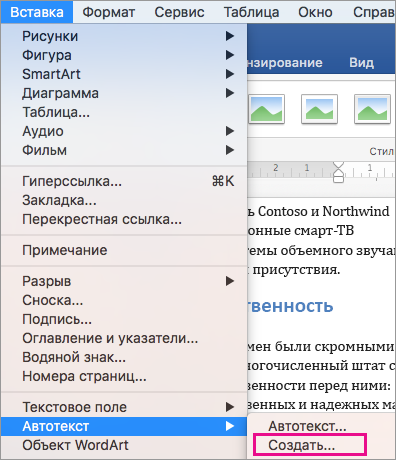
Task: Select the highlighted Автотекст menu item
Action: [x=124, y=426]
